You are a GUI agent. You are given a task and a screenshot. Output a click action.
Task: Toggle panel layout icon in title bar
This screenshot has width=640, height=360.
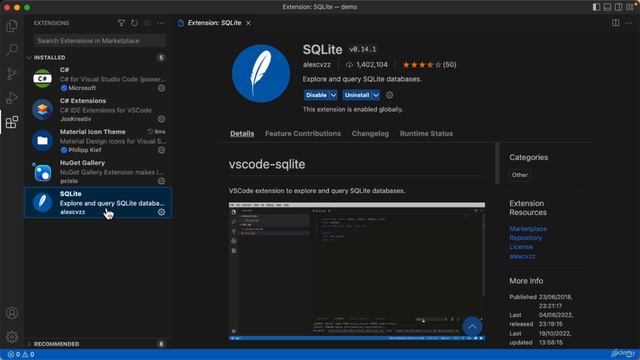coord(607,7)
